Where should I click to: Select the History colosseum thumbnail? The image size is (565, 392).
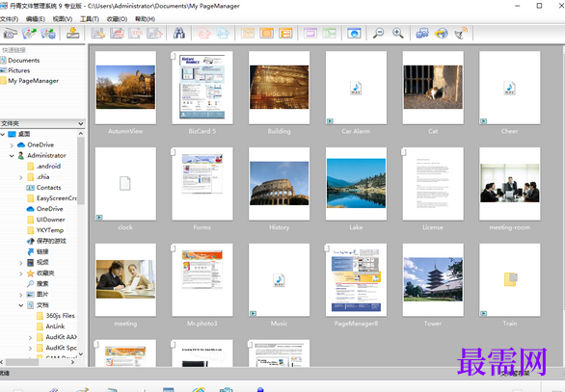coord(279,184)
